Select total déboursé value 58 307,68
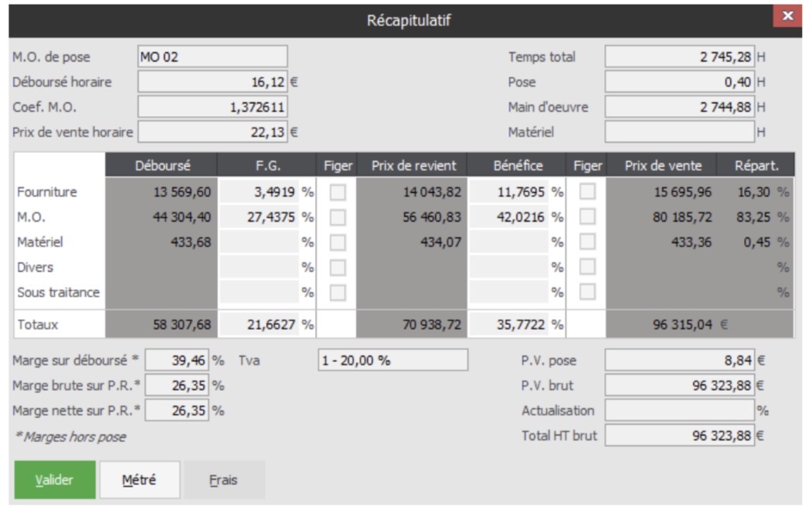 [182, 324]
